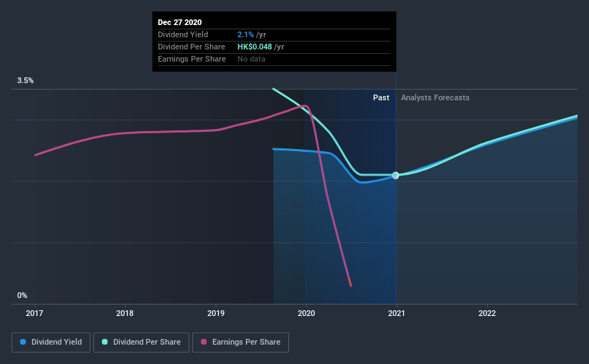This screenshot has width=589, height=364.
Task: Toggle the Dividend Per Share legend button
Action: [141, 343]
